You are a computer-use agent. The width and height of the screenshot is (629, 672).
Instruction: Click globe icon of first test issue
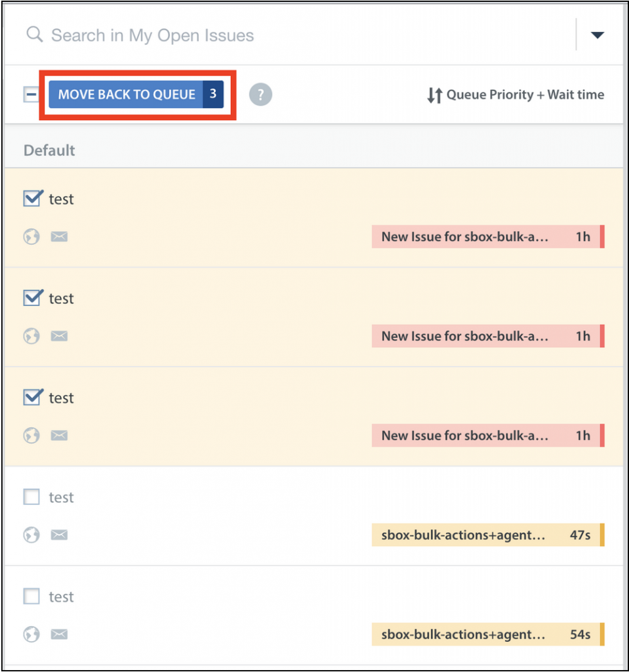coord(31,236)
